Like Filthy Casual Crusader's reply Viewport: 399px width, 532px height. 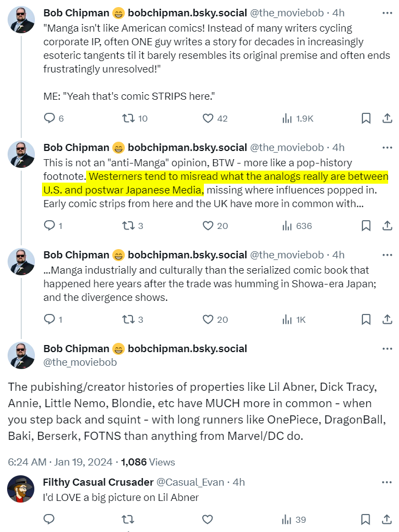(x=208, y=519)
